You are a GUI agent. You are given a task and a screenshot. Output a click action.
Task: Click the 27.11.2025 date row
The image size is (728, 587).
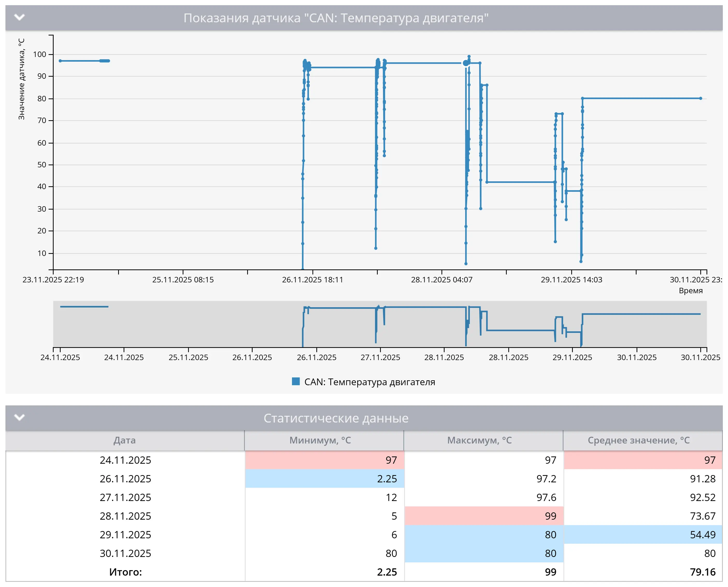[125, 497]
